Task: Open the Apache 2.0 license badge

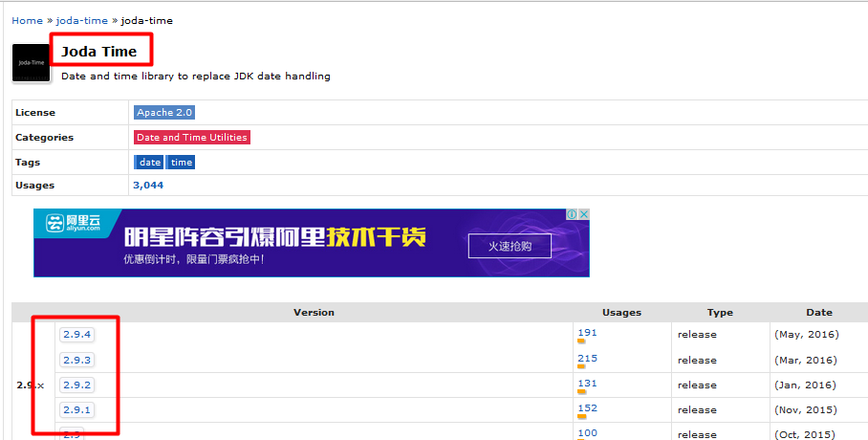Action: click(164, 113)
